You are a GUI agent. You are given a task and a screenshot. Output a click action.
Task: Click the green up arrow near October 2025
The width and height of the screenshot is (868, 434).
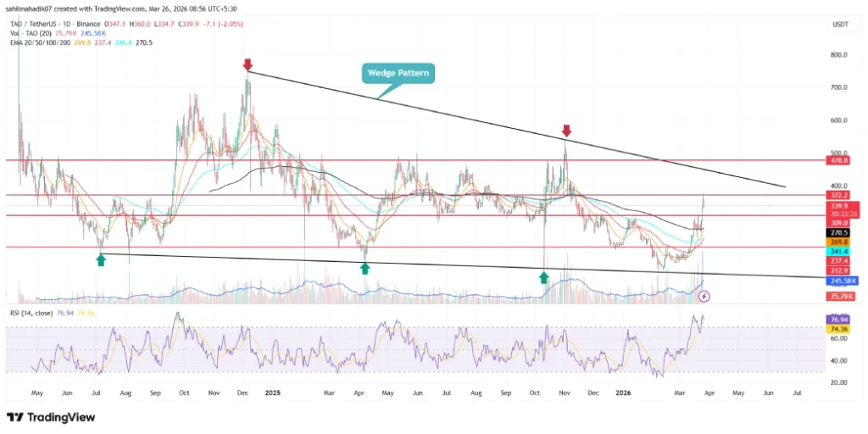pos(543,276)
